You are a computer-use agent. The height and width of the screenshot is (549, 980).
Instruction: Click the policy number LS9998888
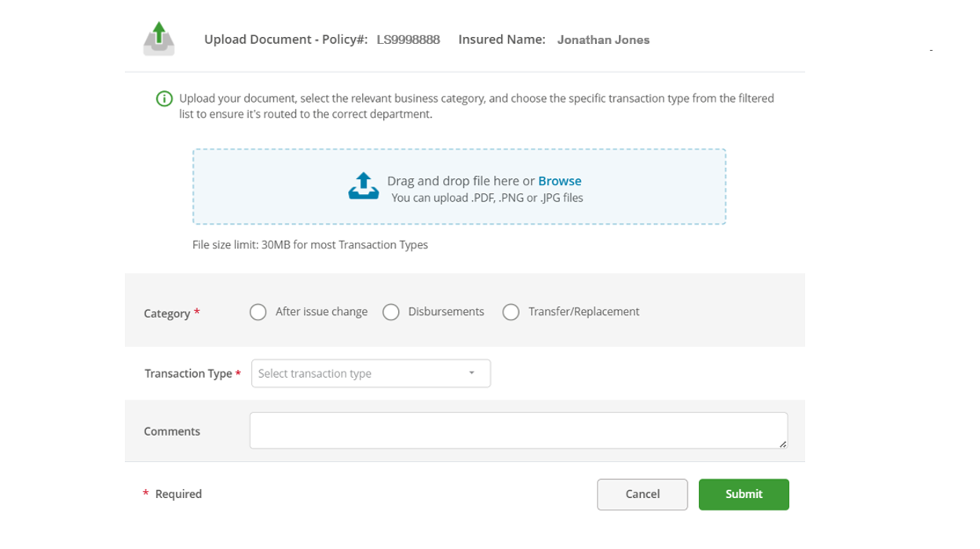pyautogui.click(x=408, y=40)
